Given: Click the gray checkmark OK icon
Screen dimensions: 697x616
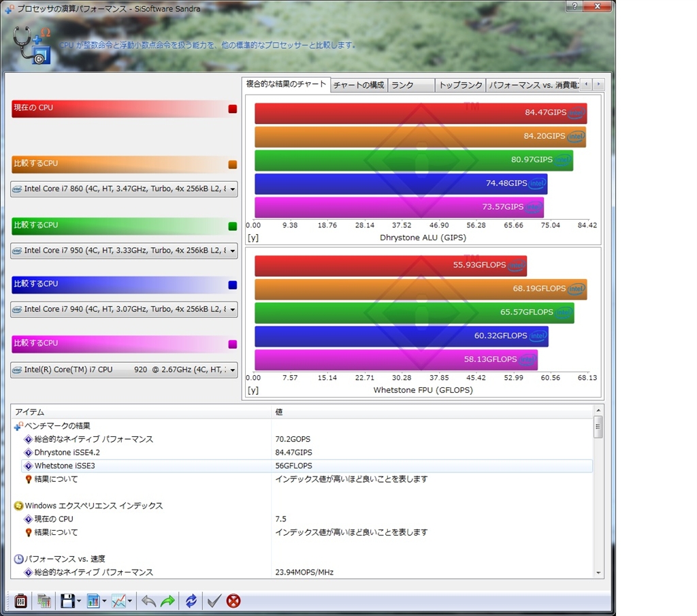Looking at the screenshot, I should coord(214,601).
